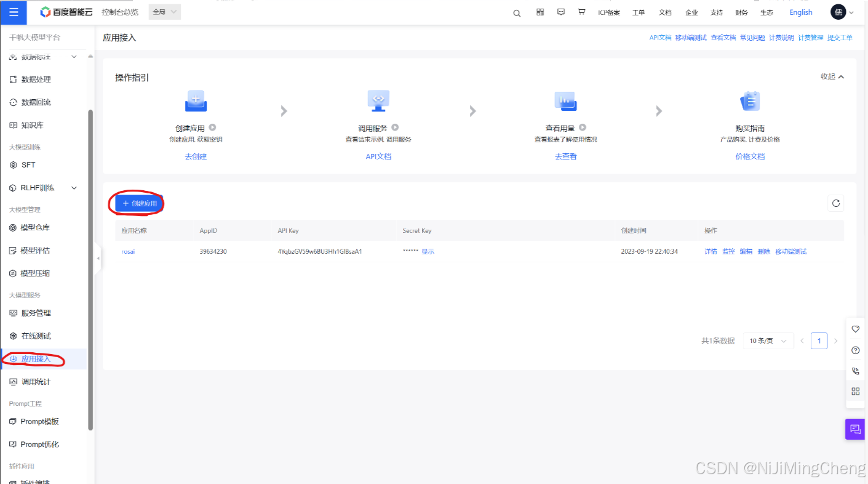Click 删除 for the rosai app
868x484 pixels.
pyautogui.click(x=763, y=252)
